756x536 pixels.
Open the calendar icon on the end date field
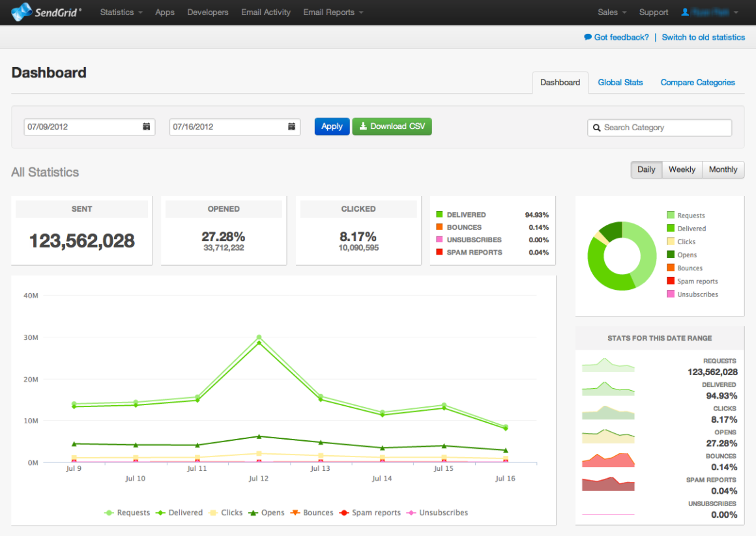point(291,127)
